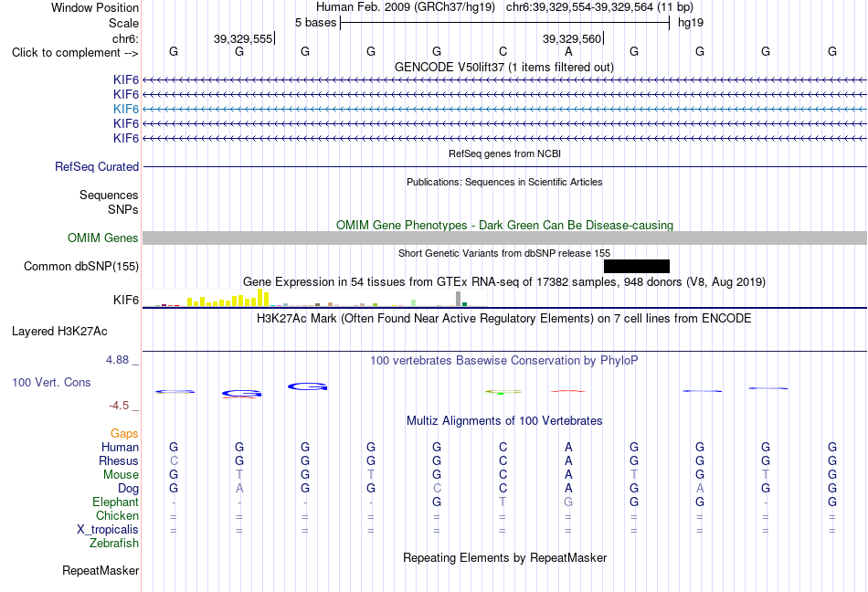The width and height of the screenshot is (868, 592).
Task: Open the H3K27Ac Mark track title
Action: tap(504, 319)
